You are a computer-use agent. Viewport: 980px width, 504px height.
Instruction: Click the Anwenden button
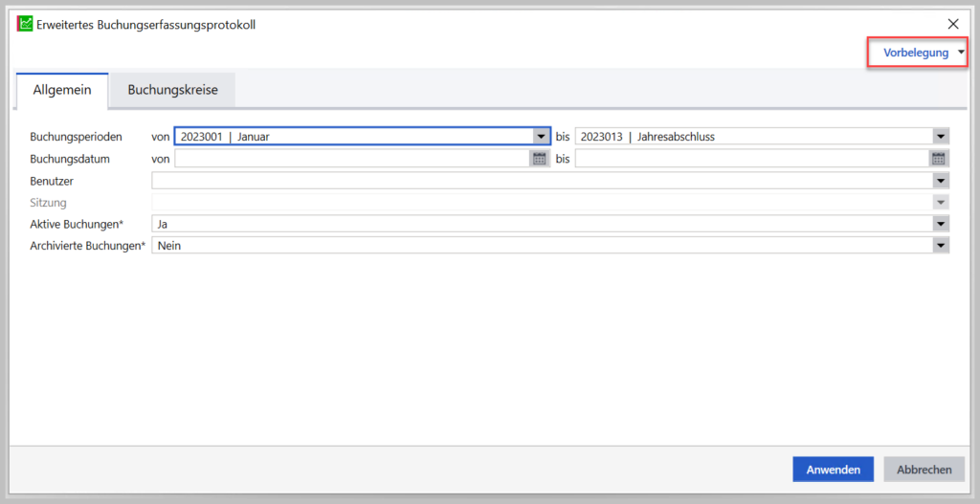tap(833, 470)
